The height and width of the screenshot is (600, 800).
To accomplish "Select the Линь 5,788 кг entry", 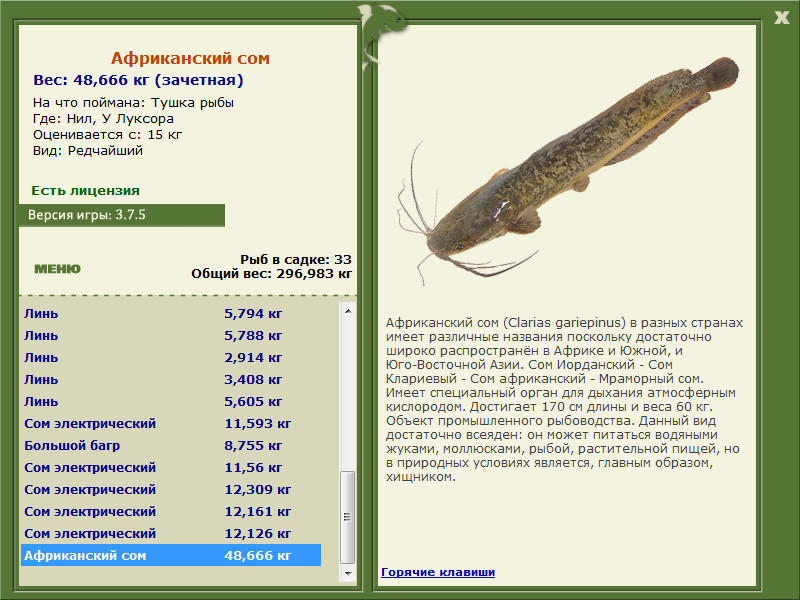I will pos(171,335).
